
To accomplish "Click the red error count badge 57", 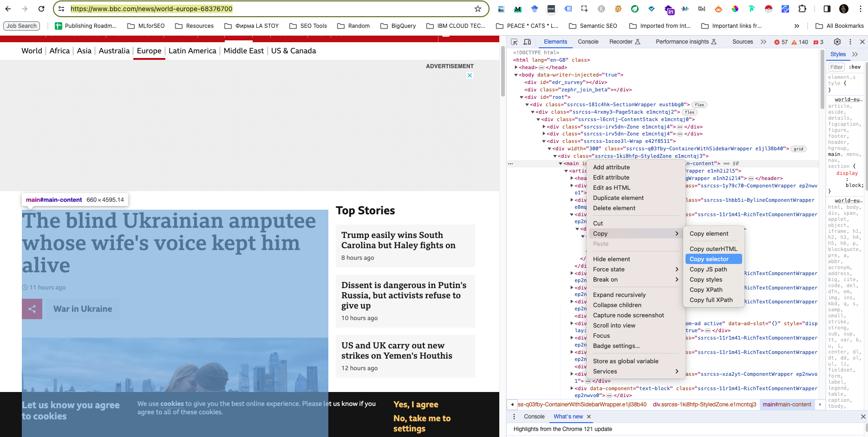I will [781, 42].
